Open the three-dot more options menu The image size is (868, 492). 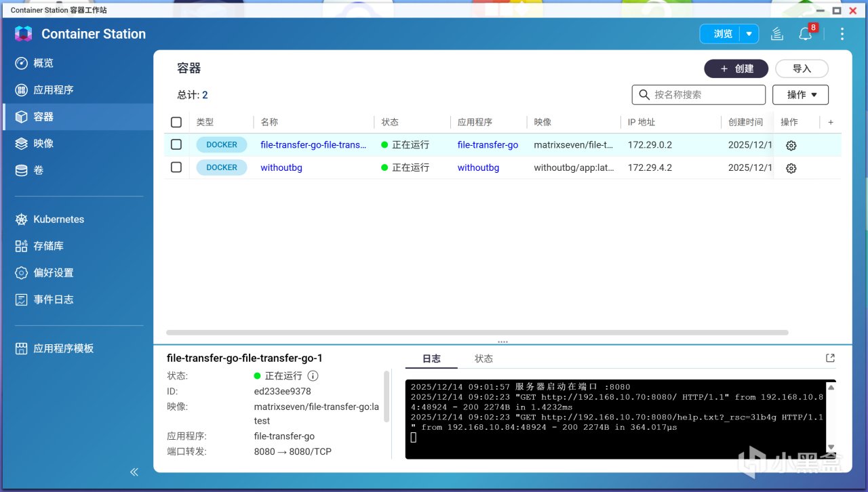(x=842, y=34)
